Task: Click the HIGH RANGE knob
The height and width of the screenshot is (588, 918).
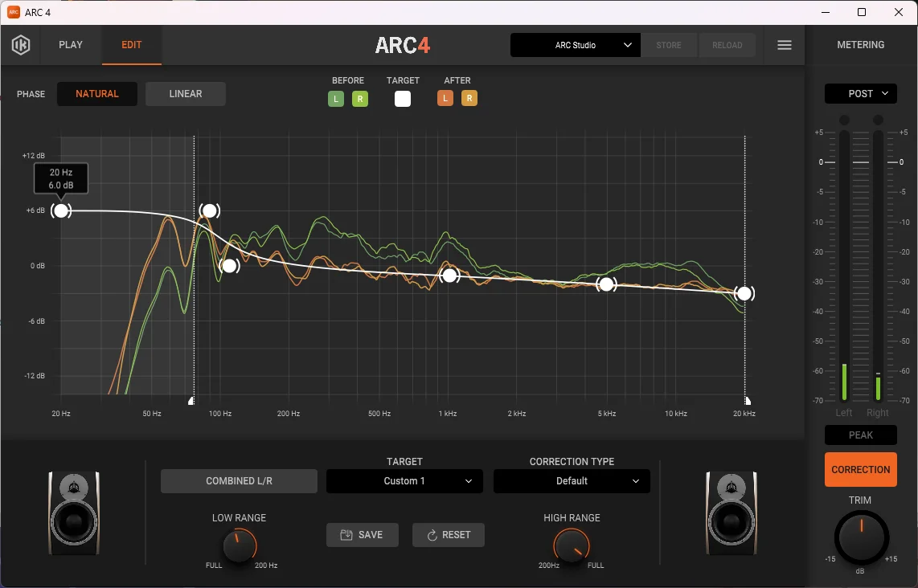Action: pos(572,545)
